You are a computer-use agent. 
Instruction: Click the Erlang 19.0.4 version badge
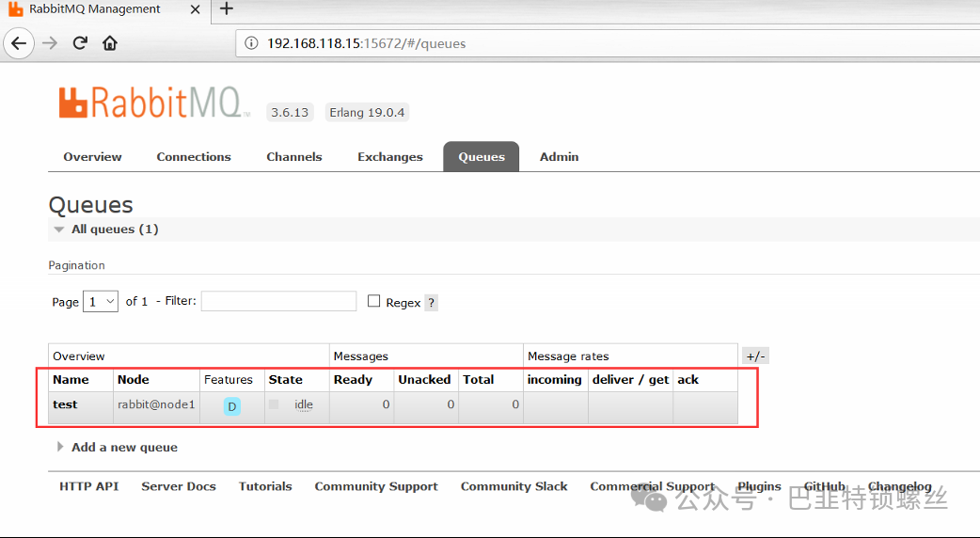point(367,113)
